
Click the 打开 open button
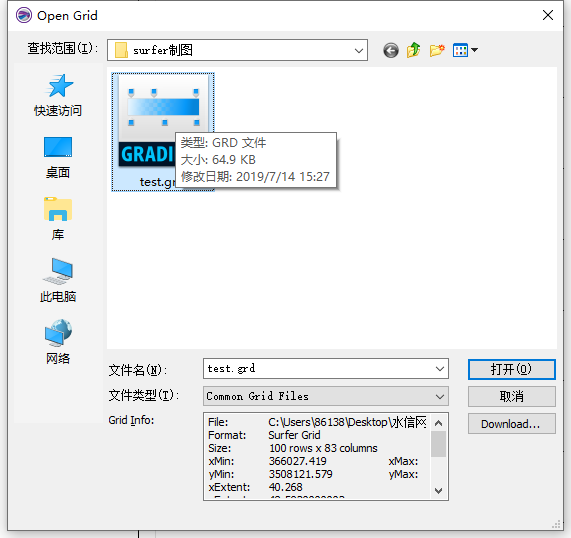click(512, 369)
